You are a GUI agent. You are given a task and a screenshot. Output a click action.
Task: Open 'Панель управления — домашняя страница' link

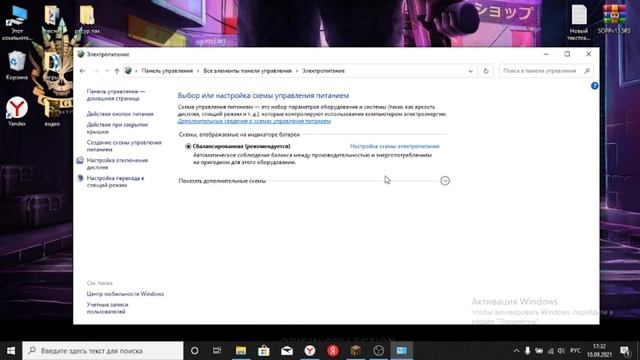tap(116, 95)
